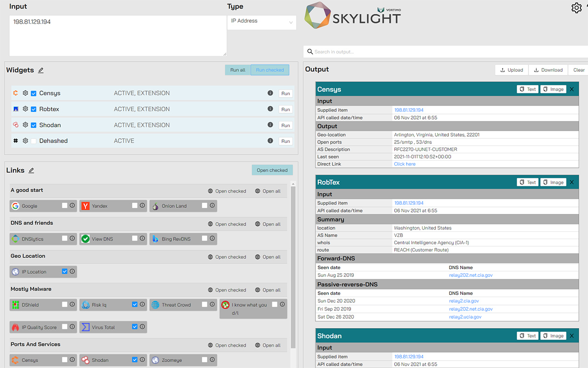588x368 pixels.
Task: Show info for Dehashed widget
Action: tap(270, 141)
